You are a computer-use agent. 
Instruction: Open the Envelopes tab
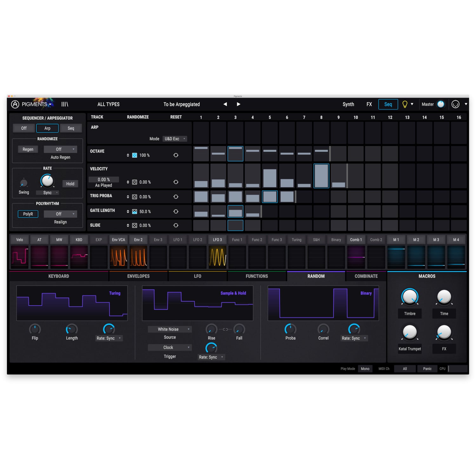pyautogui.click(x=138, y=276)
